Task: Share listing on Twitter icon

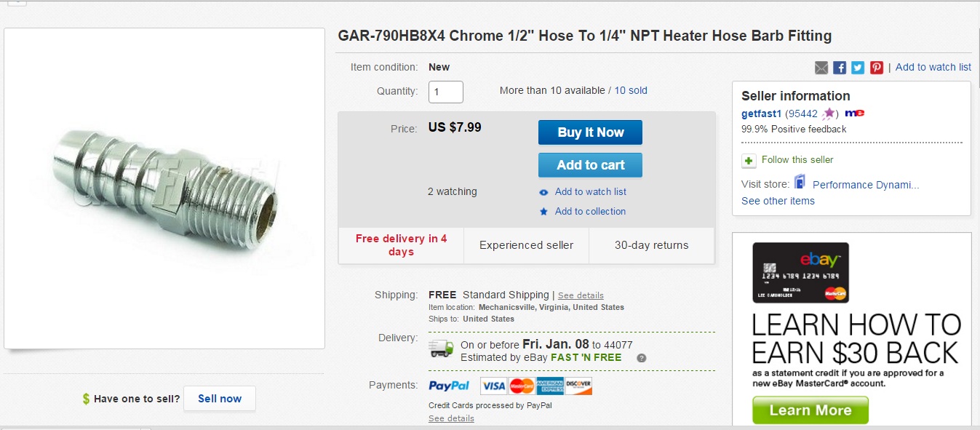Action: coord(858,68)
